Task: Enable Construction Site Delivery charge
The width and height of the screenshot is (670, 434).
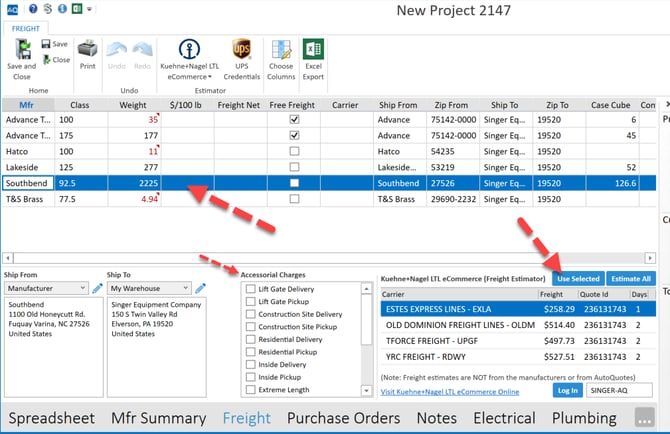Action: 251,314
